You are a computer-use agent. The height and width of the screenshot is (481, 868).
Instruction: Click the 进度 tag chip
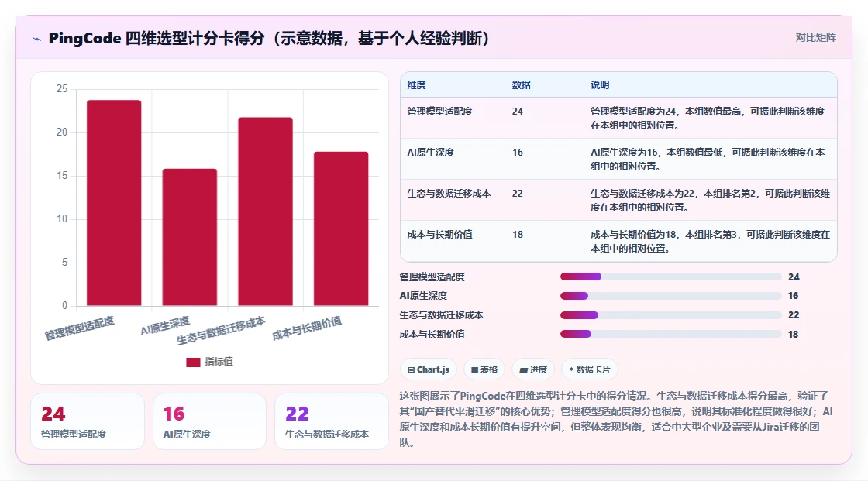[533, 369]
